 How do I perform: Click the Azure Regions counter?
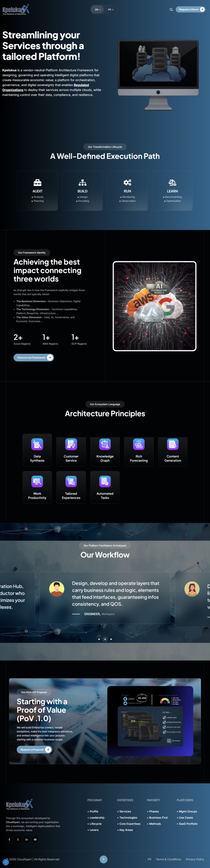(x=22, y=339)
